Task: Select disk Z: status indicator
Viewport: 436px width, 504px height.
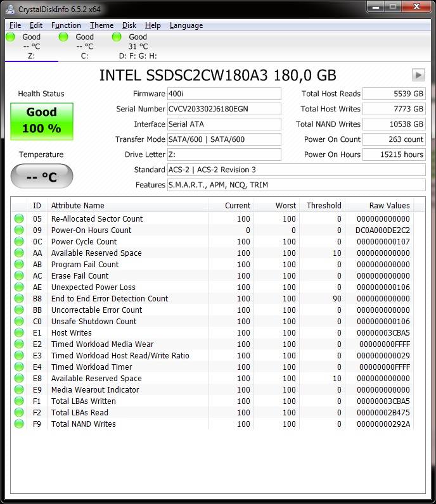Action: pos(11,37)
